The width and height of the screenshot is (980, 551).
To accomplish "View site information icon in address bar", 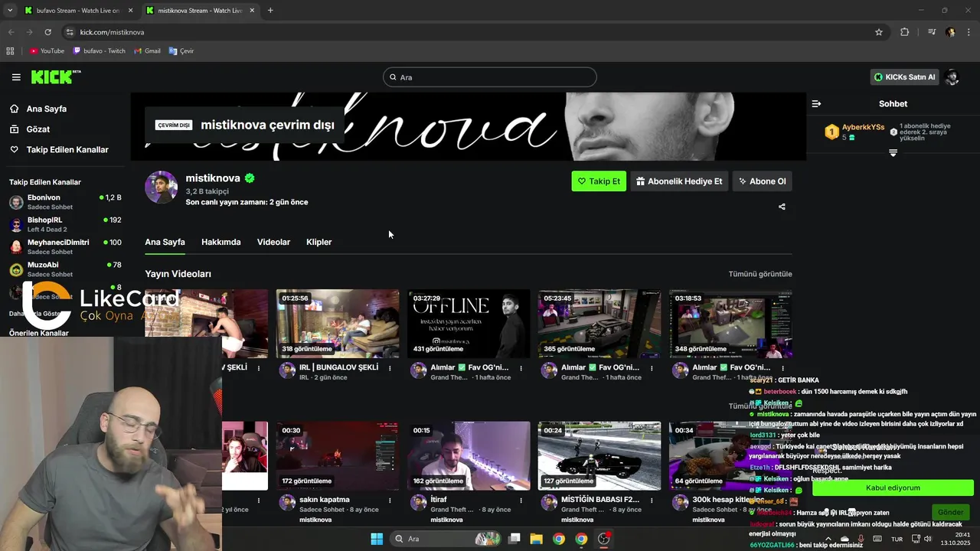I will [70, 32].
